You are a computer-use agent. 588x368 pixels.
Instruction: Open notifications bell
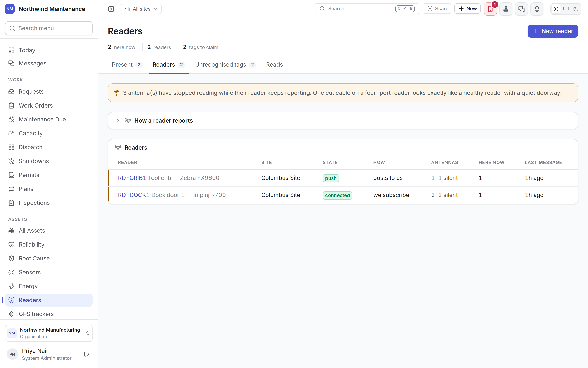click(537, 9)
